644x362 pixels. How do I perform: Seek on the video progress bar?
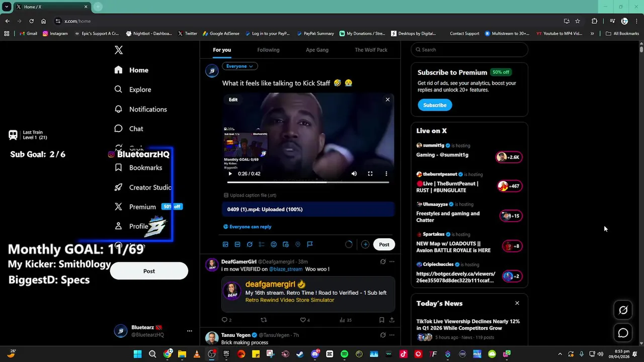point(308,182)
